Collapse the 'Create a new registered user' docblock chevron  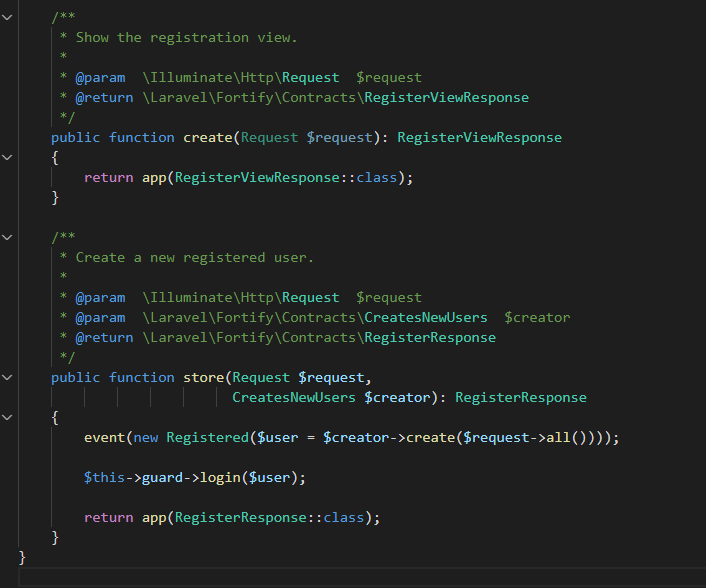[7, 237]
